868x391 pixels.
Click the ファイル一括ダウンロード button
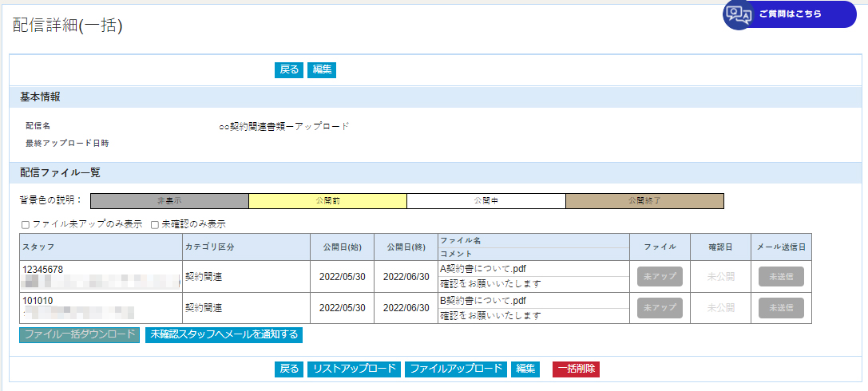[80, 334]
